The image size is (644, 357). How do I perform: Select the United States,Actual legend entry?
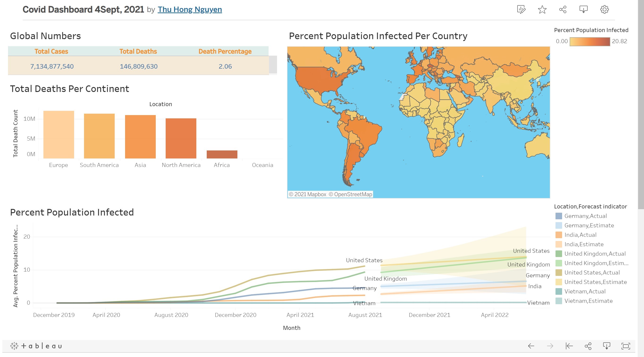(592, 273)
